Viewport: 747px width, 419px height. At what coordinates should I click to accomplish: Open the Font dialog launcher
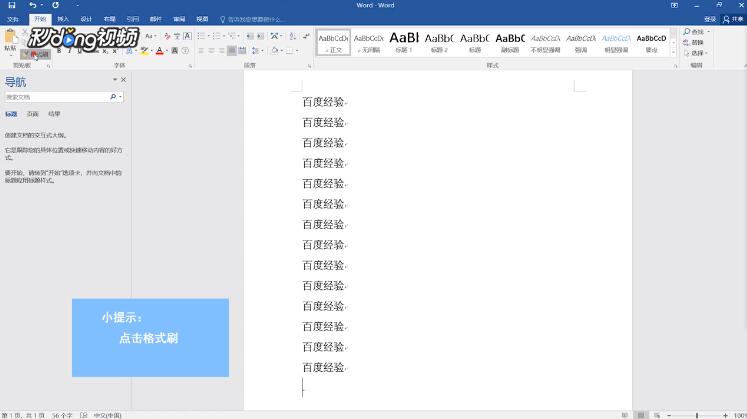(x=191, y=66)
